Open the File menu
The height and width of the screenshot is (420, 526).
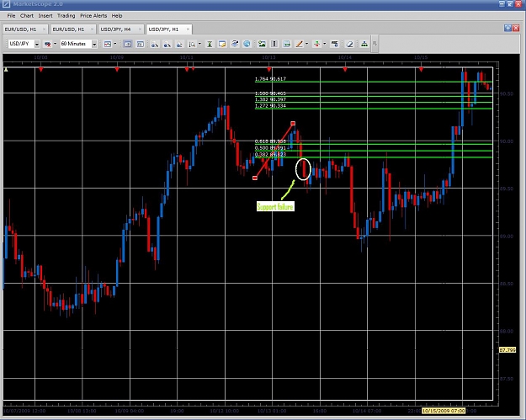tap(11, 16)
